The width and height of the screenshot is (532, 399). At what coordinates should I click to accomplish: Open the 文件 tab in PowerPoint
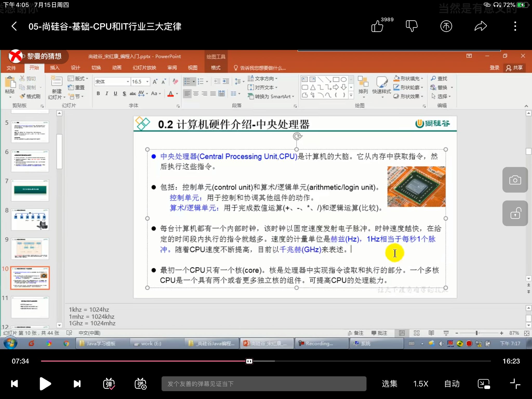click(11, 68)
